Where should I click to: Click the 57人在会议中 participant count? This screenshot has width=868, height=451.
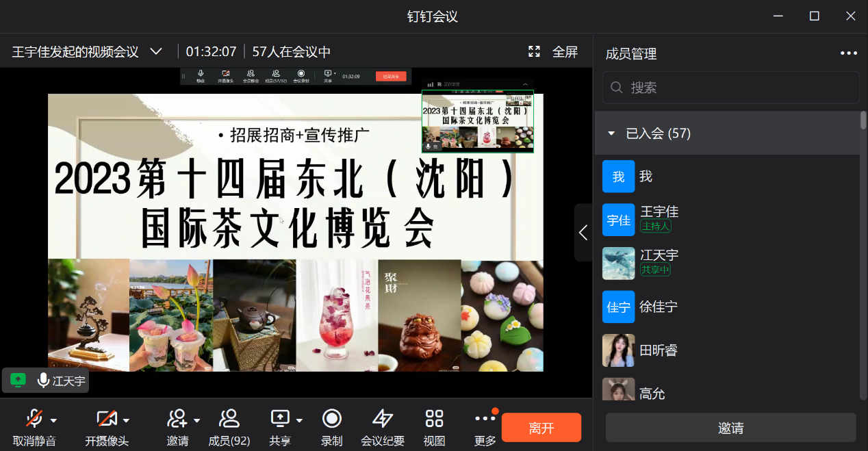point(292,51)
